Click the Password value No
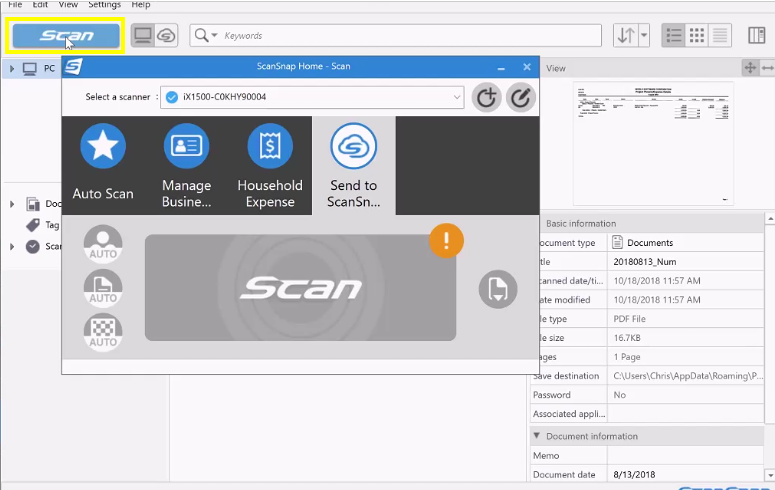775x490 pixels. tap(619, 395)
